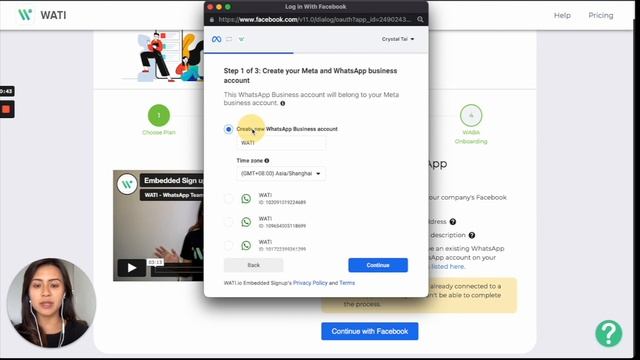Click the presenter webcam bubble
This screenshot has height=360, width=640.
pyautogui.click(x=51, y=302)
